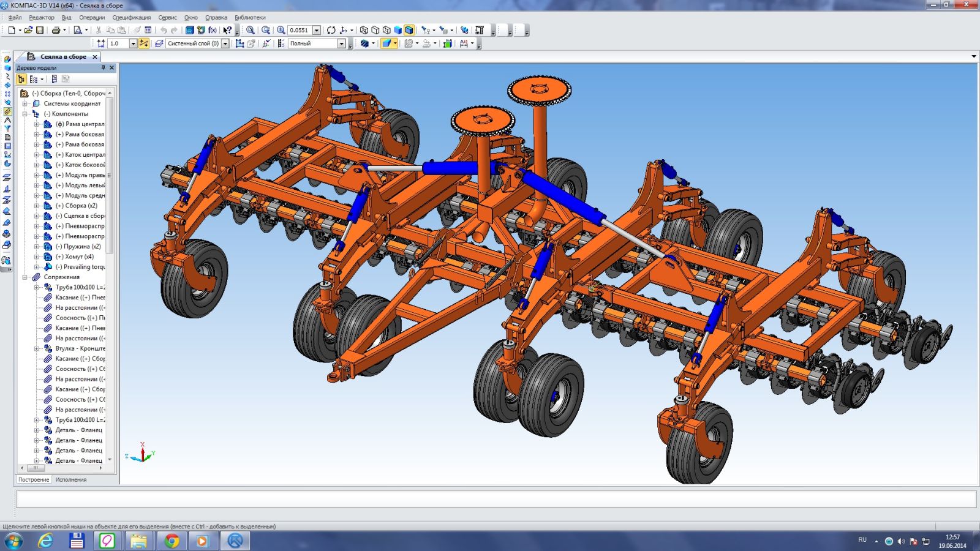The width and height of the screenshot is (980, 551).
Task: Toggle shaded-with-edges display mode
Action: tap(409, 30)
